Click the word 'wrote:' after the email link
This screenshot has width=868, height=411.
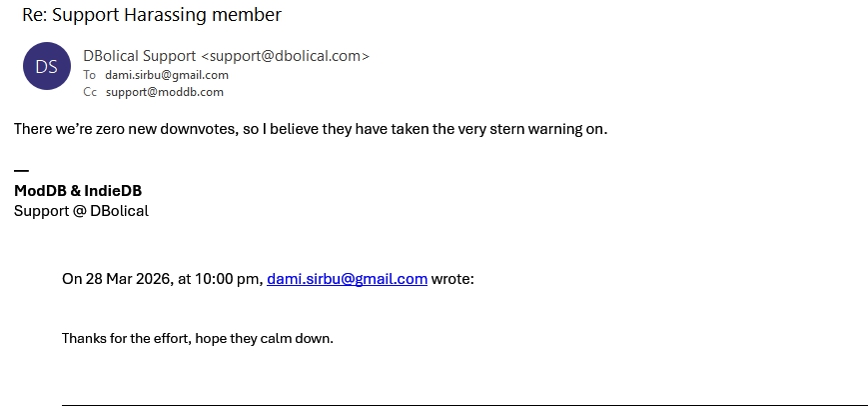[x=452, y=279]
